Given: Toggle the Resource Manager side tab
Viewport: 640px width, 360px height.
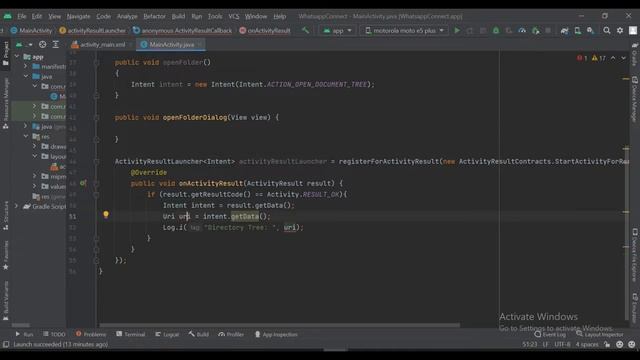Looking at the screenshot, I should coord(5,104).
